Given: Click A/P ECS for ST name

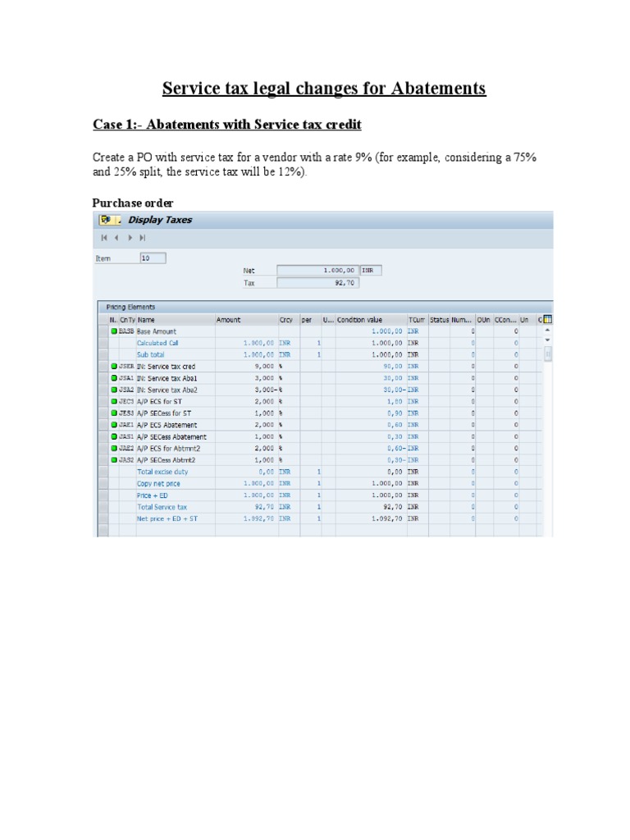Looking at the screenshot, I should pyautogui.click(x=159, y=402).
